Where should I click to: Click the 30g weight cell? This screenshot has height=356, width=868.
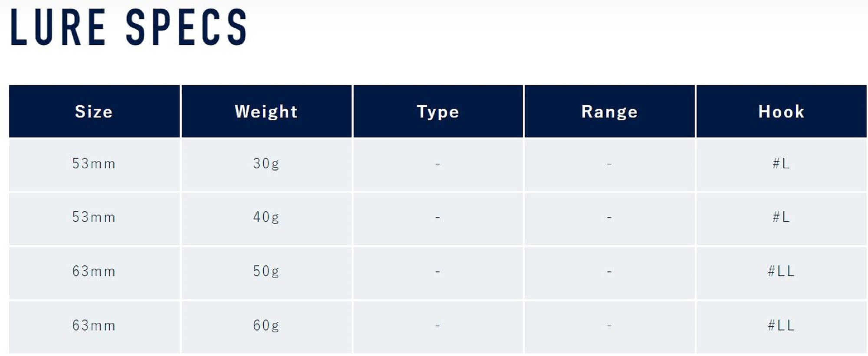266,163
